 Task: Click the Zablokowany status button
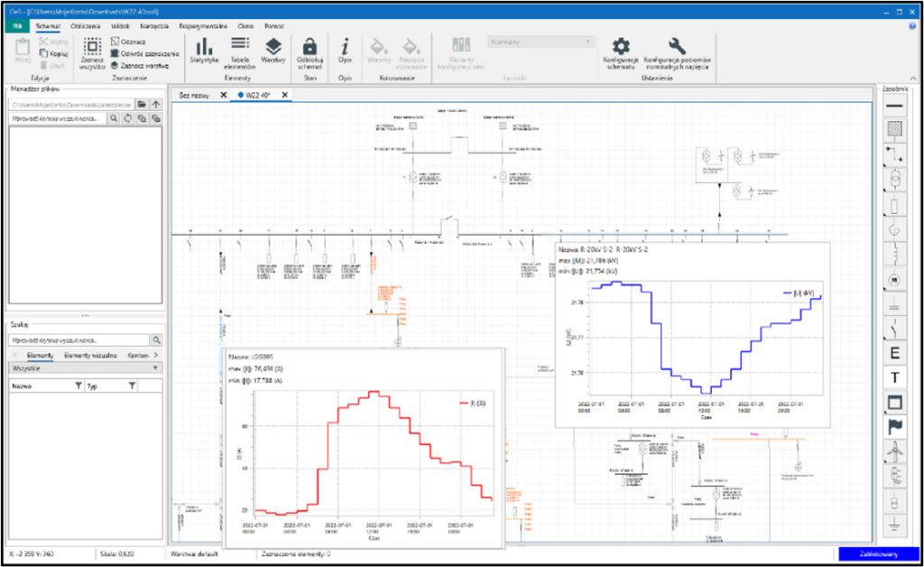click(878, 554)
